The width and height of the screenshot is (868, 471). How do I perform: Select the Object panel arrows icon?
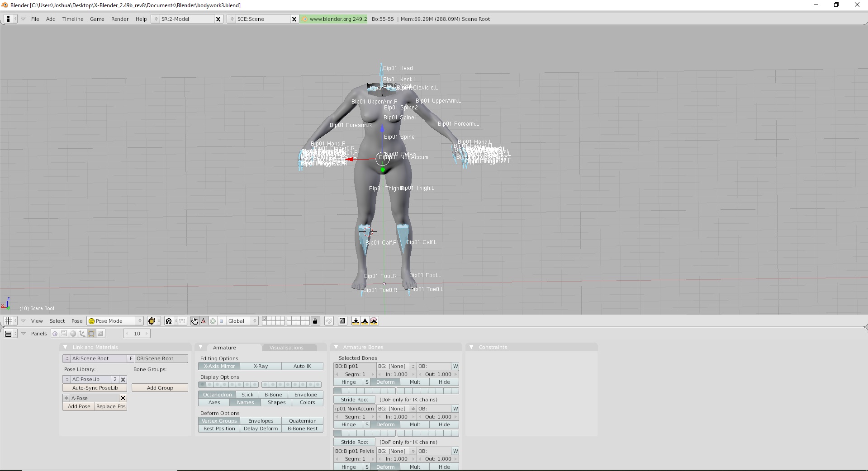coord(82,334)
